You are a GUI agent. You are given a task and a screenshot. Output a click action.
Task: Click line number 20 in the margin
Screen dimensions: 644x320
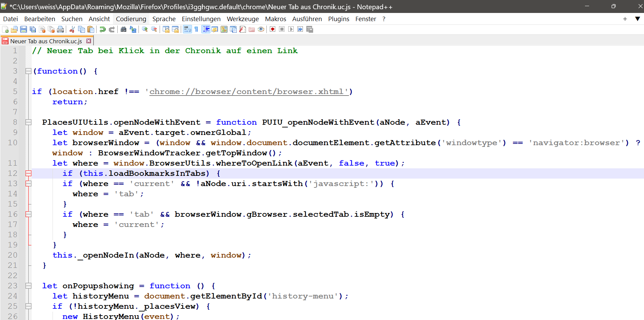click(13, 255)
